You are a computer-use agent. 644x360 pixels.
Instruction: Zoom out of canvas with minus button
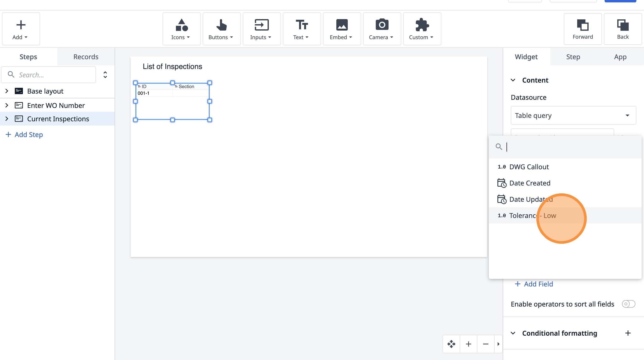(x=486, y=344)
